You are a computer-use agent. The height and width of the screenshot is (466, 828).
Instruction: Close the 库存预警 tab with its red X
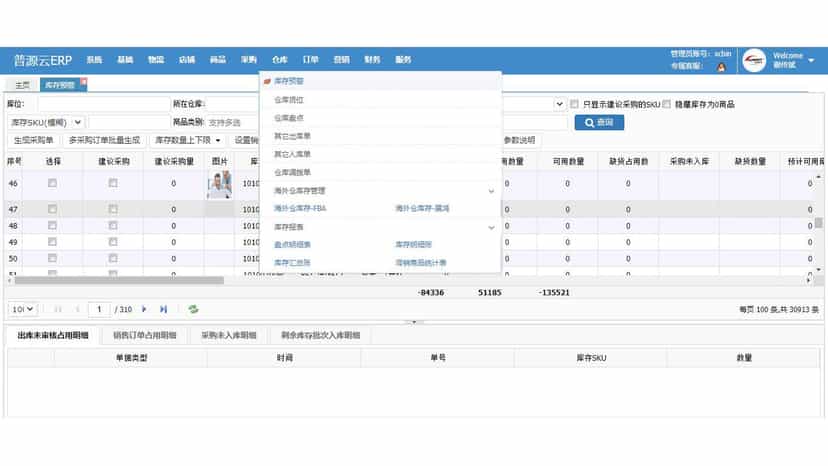(83, 82)
